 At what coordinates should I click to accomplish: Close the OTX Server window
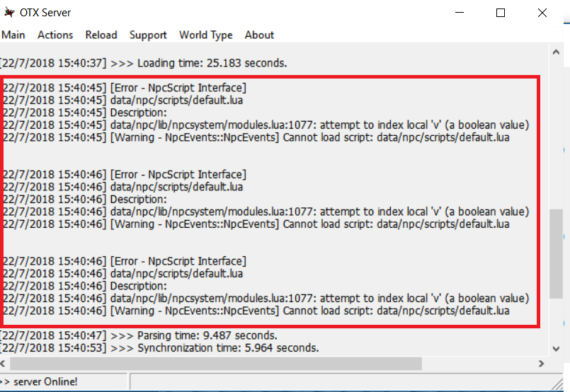coord(542,13)
